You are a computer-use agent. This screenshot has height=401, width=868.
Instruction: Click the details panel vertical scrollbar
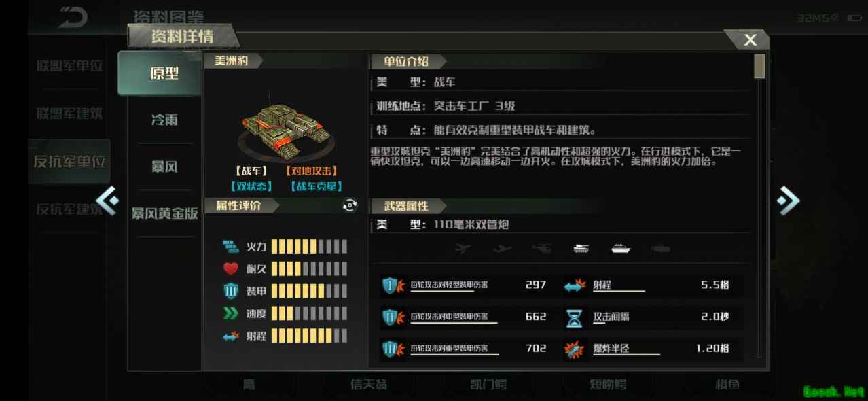(759, 67)
